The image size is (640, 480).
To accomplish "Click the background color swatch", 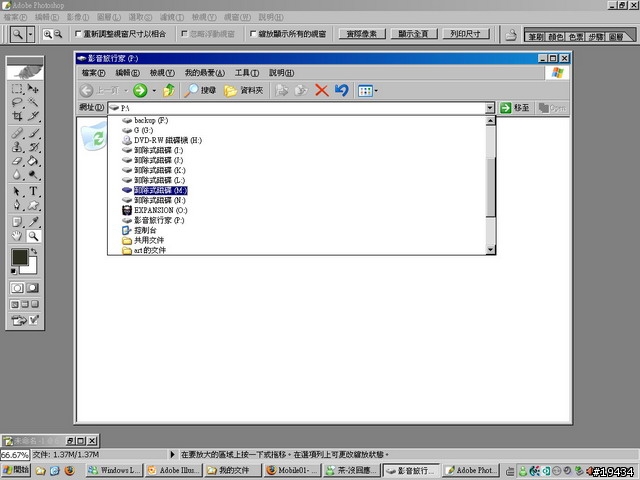I will [32, 267].
